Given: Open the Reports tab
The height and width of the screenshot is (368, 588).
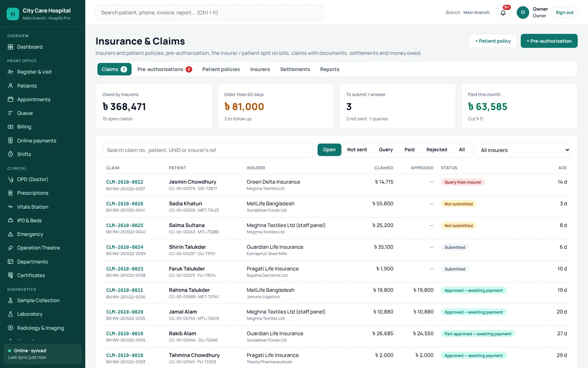Looking at the screenshot, I should [x=330, y=69].
